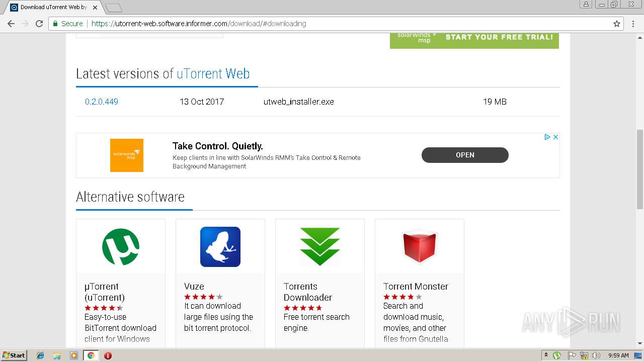Image resolution: width=644 pixels, height=362 pixels.
Task: Click the Start Your Free Trial banner
Action: point(474,41)
